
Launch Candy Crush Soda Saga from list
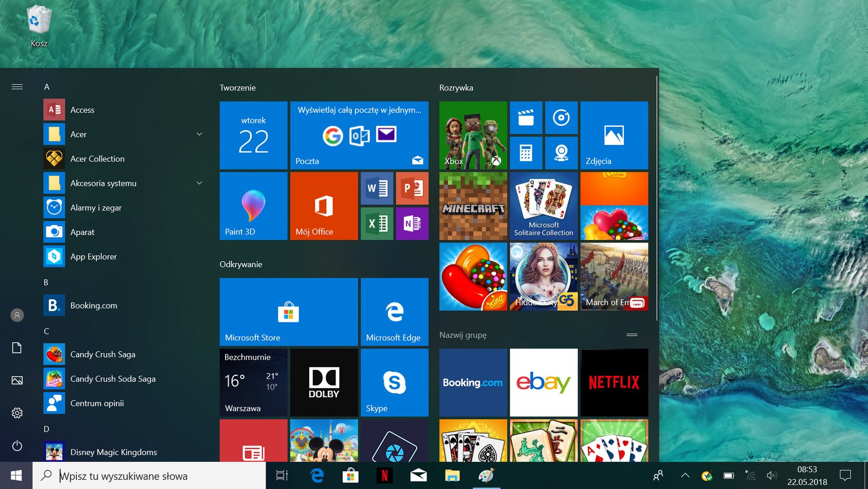(124, 379)
